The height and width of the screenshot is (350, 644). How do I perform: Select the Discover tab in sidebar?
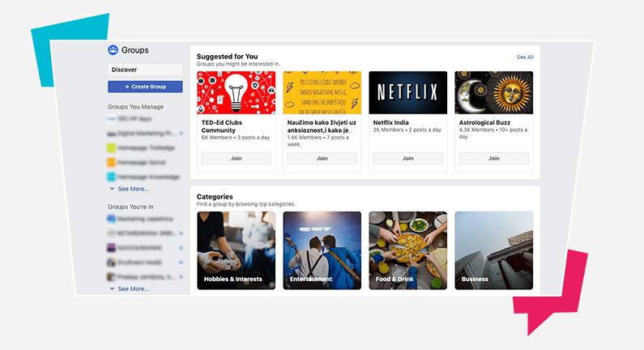click(x=145, y=70)
